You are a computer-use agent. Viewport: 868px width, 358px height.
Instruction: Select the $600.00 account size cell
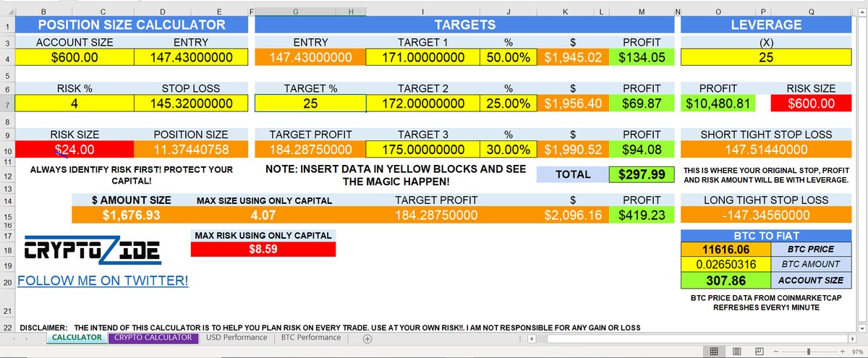75,57
